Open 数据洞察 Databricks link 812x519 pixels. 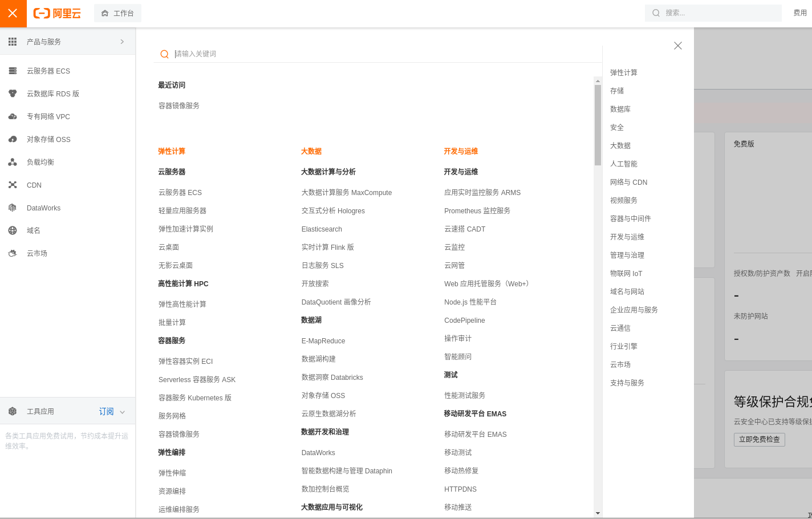[x=332, y=377]
